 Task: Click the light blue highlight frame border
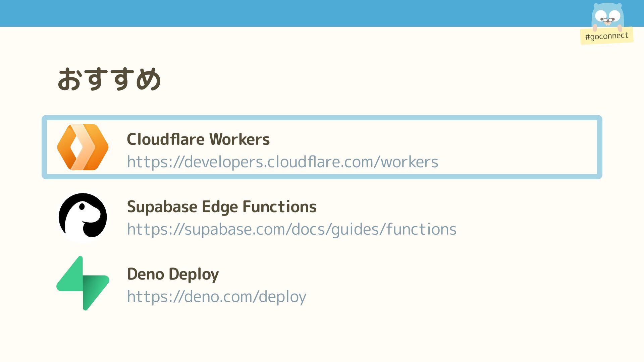(x=322, y=118)
